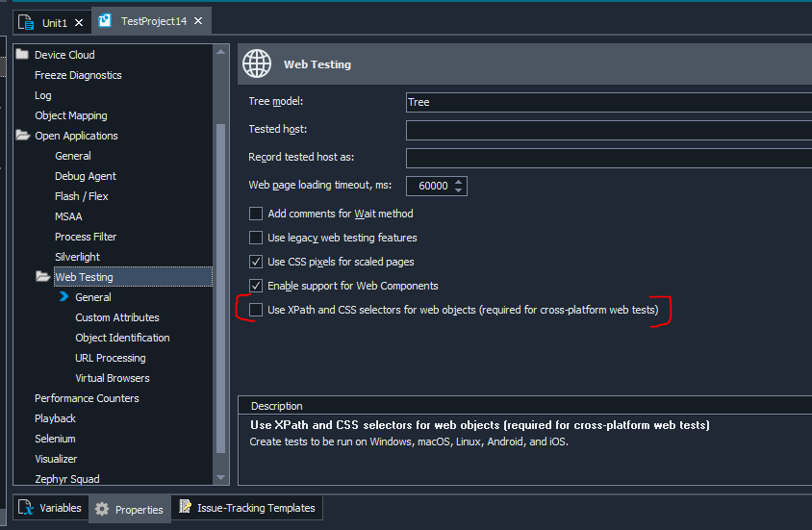
Task: Select Object Mapping in the tree
Action: (x=70, y=115)
